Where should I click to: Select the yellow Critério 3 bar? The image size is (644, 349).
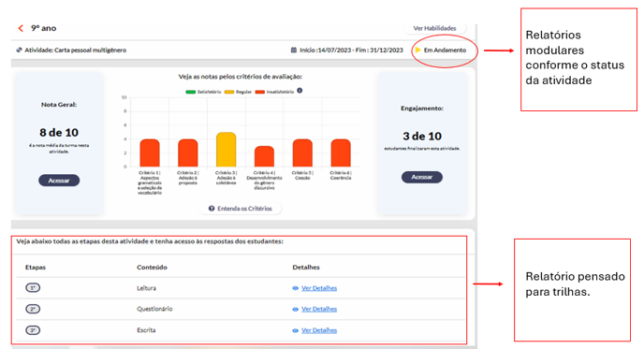pos(226,150)
